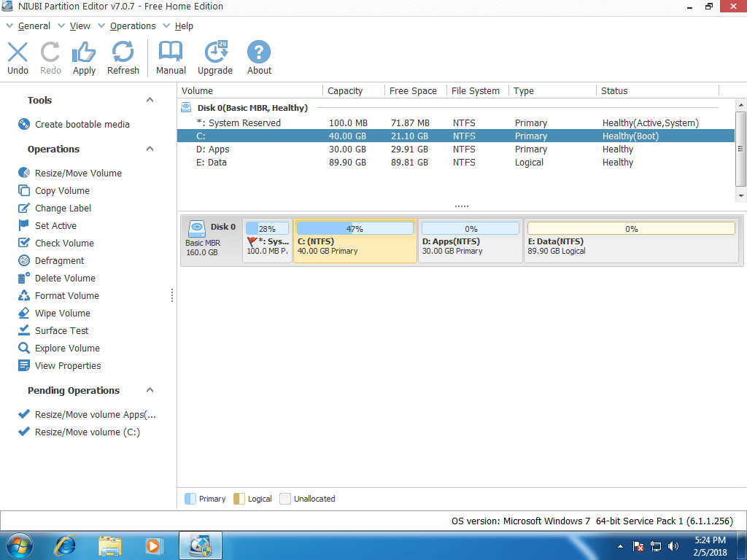Open Windows Explorer from taskbar
Viewport: 747px width, 560px height.
click(x=110, y=545)
